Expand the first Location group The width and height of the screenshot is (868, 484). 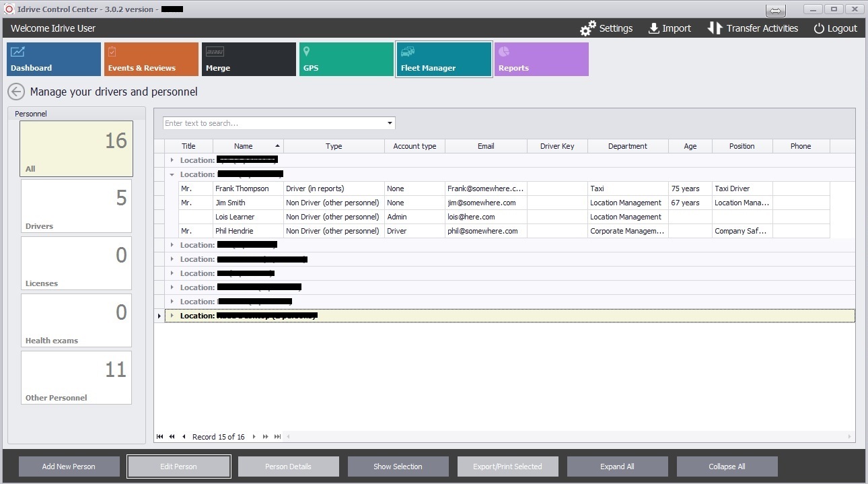(172, 160)
